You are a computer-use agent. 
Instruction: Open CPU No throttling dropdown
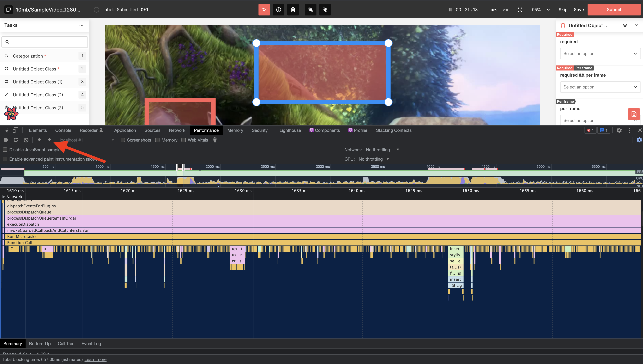click(x=374, y=159)
